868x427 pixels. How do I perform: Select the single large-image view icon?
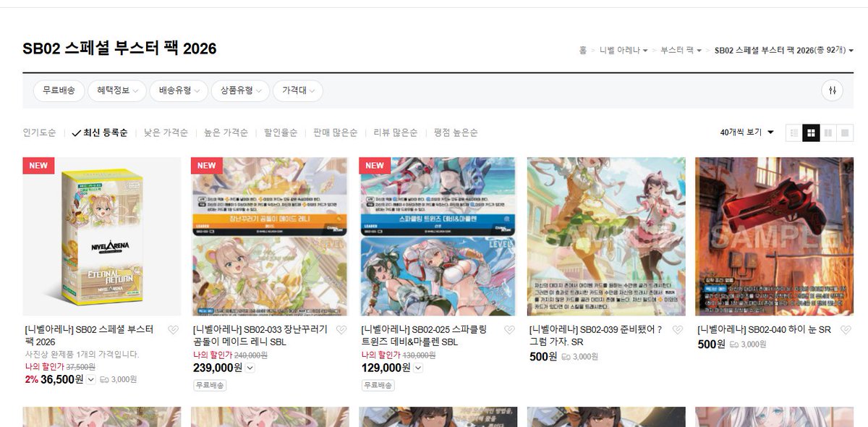tap(845, 132)
